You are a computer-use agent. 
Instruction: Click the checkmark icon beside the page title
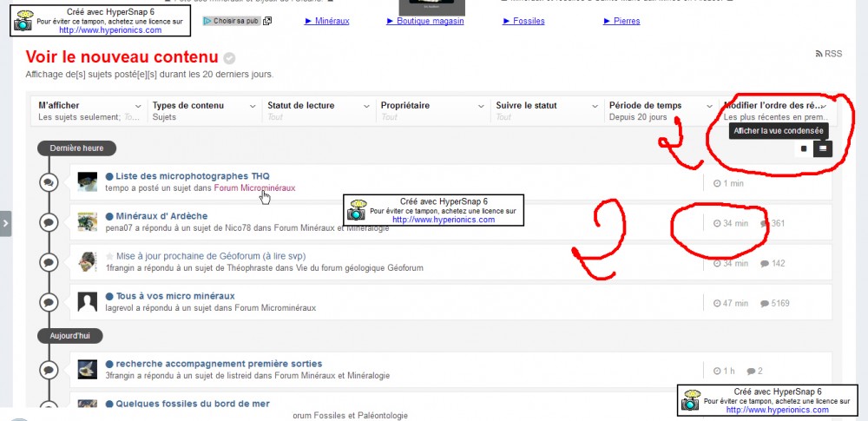[x=229, y=58]
